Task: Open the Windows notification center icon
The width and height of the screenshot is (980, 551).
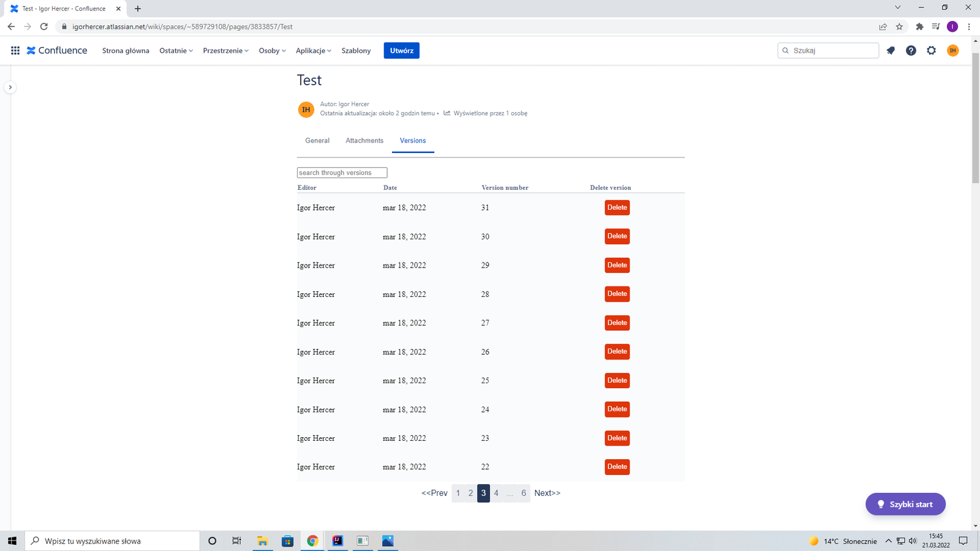Action: point(963,541)
